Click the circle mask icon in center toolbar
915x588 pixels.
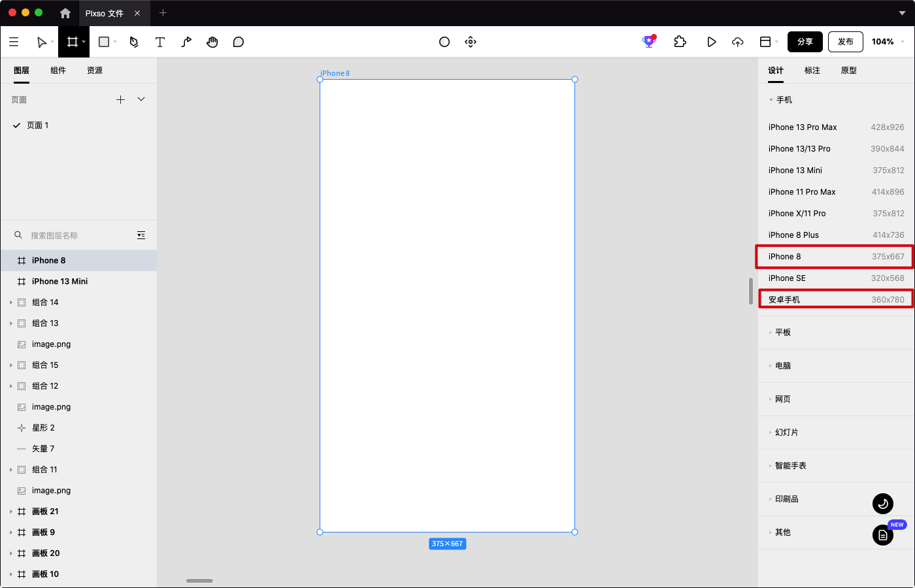point(444,42)
